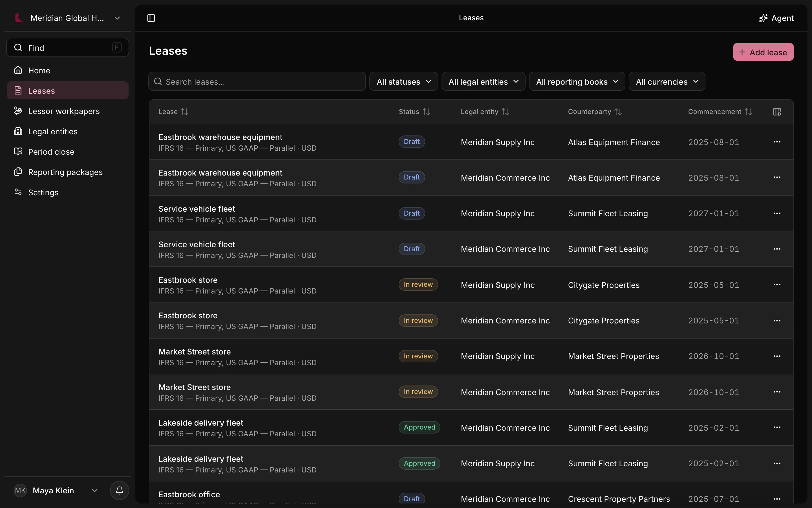Click the MK user avatar
The image size is (812, 508).
pos(20,491)
